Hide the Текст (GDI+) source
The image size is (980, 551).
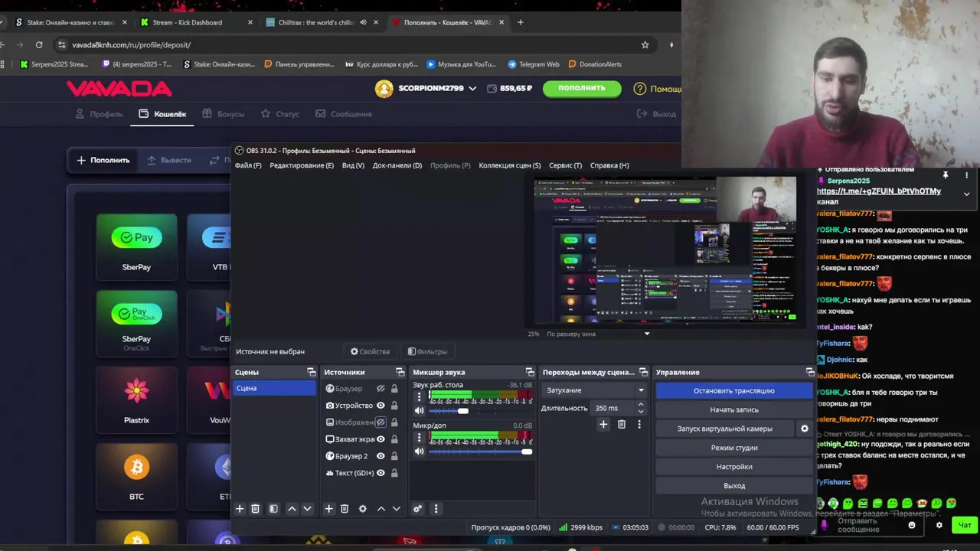381,473
